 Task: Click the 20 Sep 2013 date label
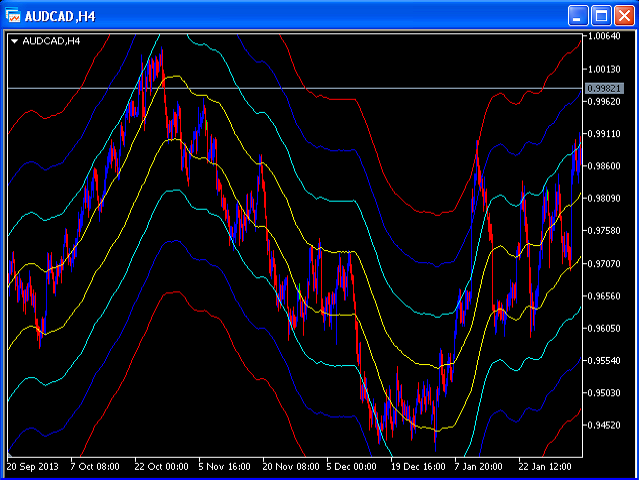pos(33,466)
